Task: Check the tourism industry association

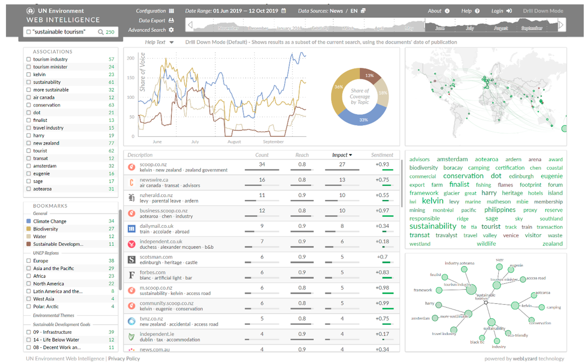Action: 28,59
